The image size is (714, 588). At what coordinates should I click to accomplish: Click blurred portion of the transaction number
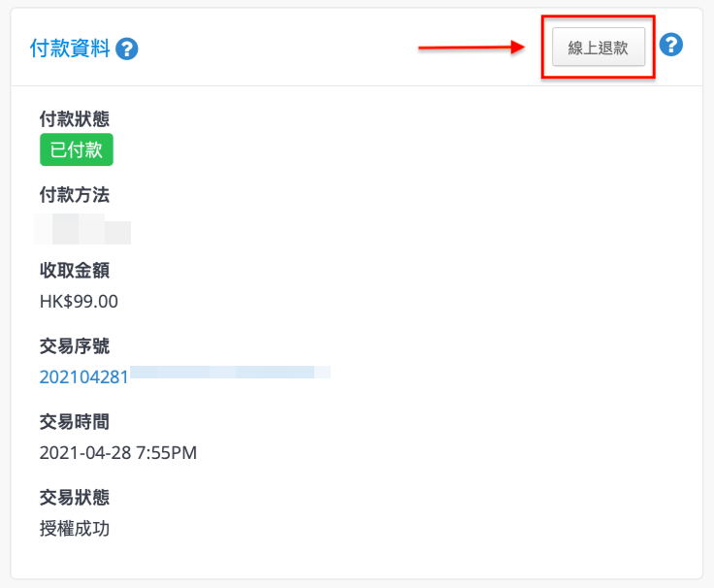231,373
